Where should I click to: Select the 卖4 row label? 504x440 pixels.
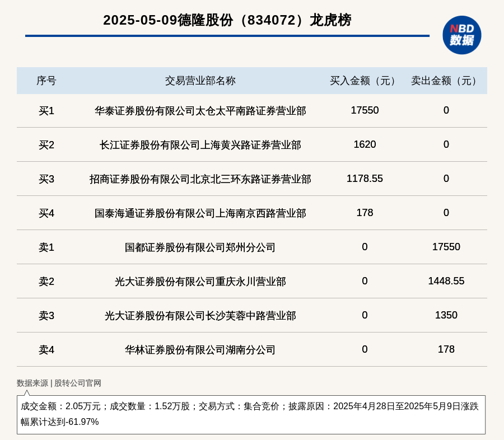click(46, 350)
